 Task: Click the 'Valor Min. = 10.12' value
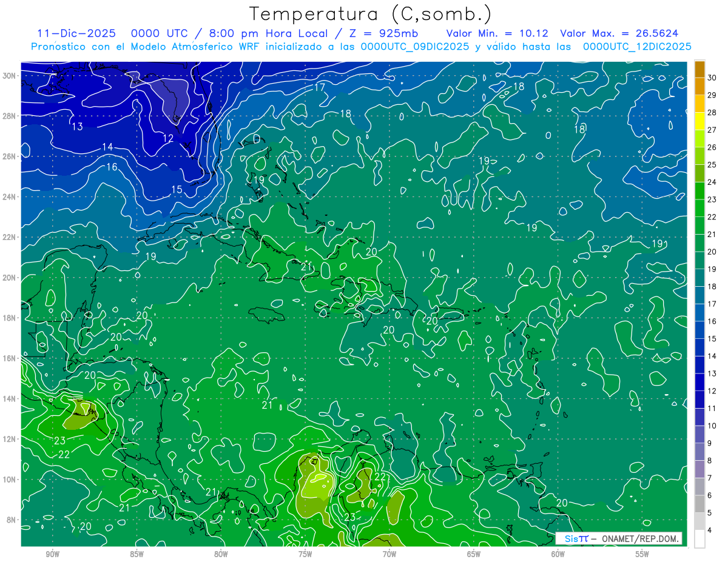pos(497,33)
